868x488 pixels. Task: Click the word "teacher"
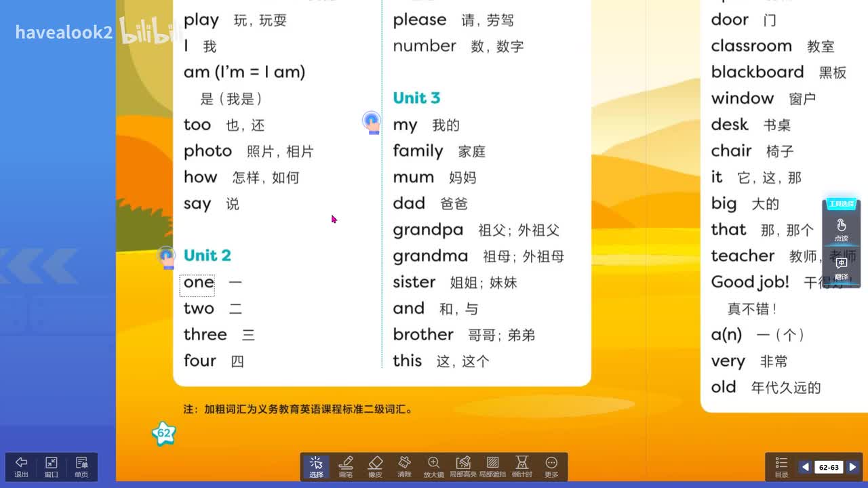(x=743, y=256)
